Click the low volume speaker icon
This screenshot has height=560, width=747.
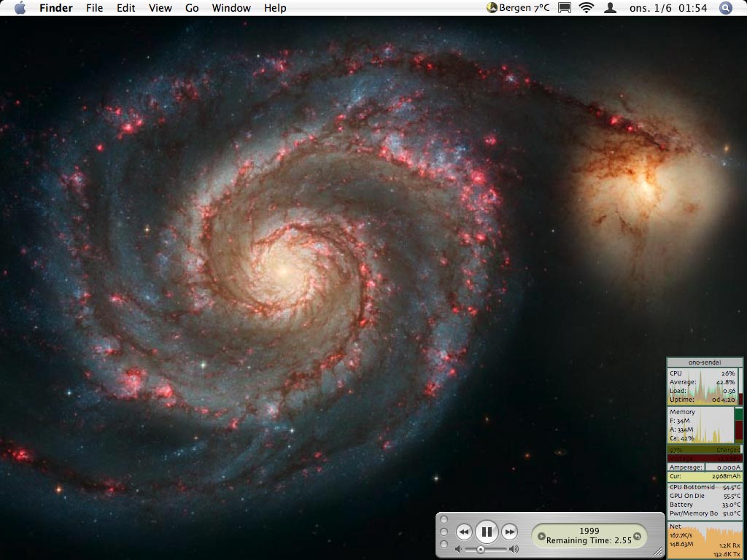(x=458, y=550)
